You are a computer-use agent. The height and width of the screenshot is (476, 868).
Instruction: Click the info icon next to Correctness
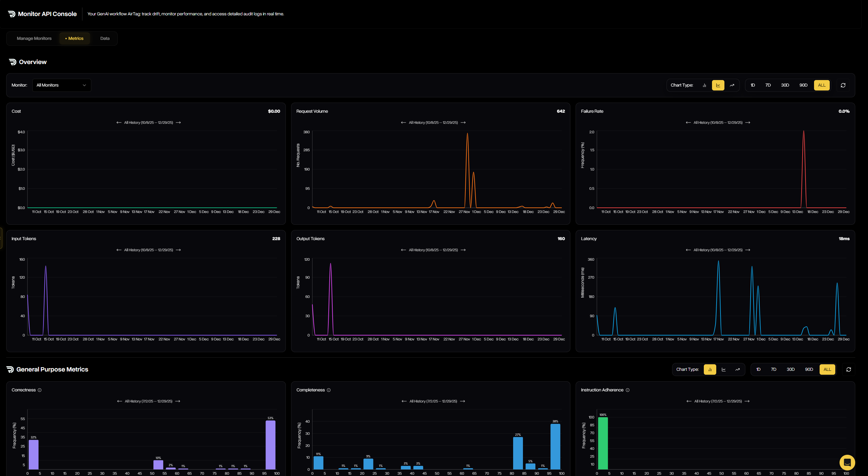click(40, 390)
